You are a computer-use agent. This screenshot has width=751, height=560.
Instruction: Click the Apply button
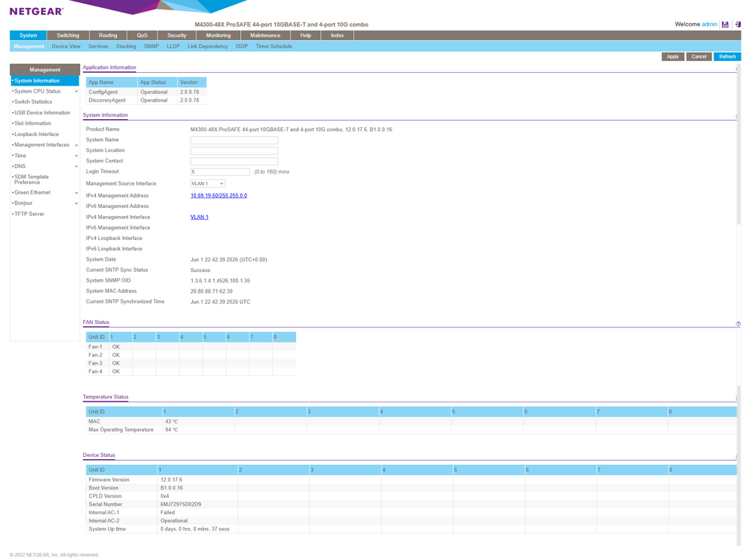673,57
